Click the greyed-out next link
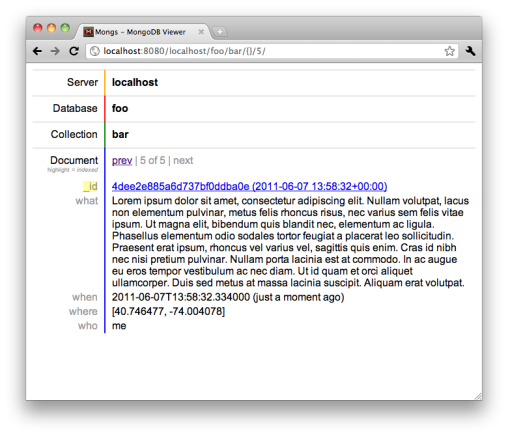The height and width of the screenshot is (436, 508). [x=183, y=160]
